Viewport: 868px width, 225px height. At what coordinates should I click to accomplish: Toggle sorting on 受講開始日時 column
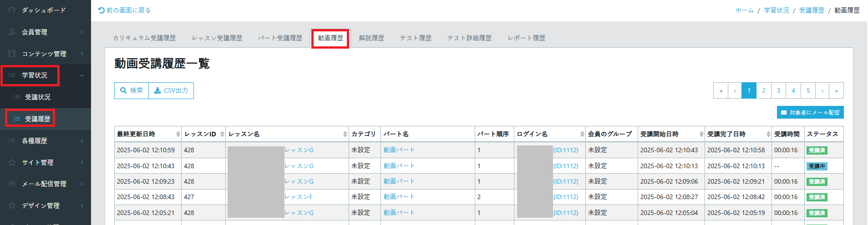tap(701, 134)
